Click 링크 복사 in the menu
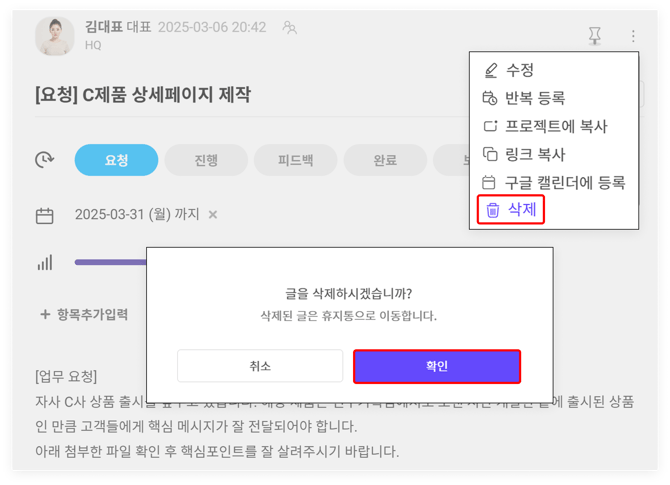Viewport: 670px width, 485px height. coord(535,155)
